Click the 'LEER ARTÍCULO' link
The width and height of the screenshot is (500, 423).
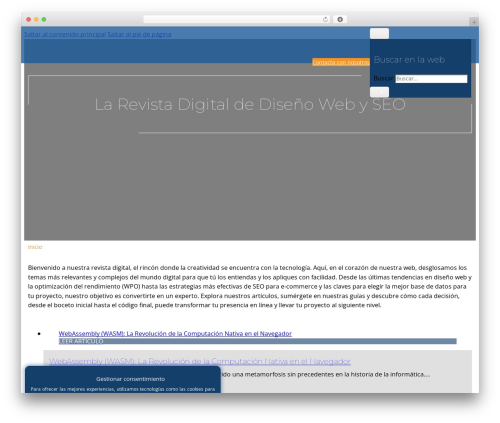(81, 341)
